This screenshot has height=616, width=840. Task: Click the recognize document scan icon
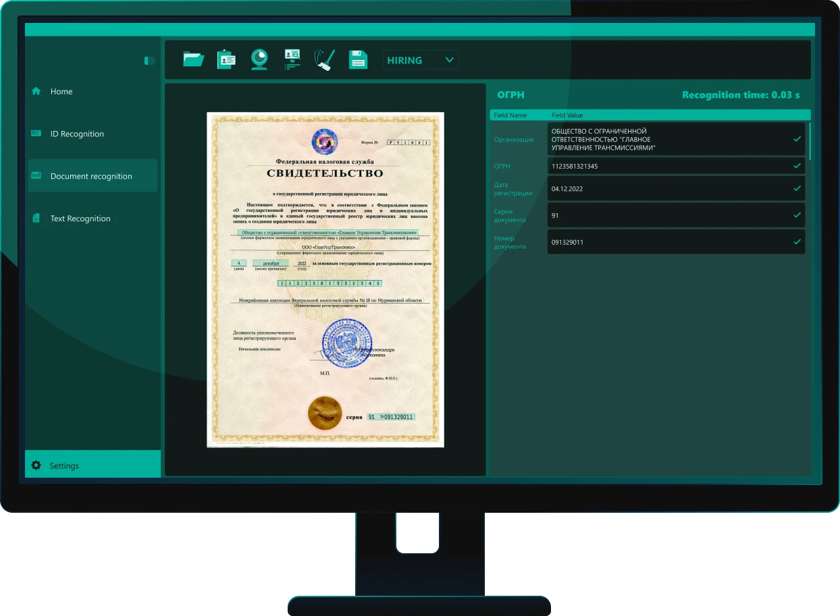pos(292,59)
